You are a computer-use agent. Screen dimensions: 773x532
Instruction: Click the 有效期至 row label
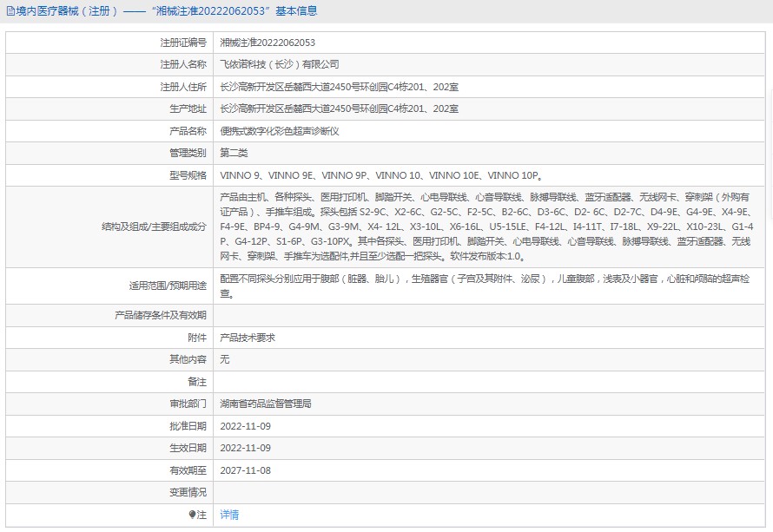click(x=188, y=470)
